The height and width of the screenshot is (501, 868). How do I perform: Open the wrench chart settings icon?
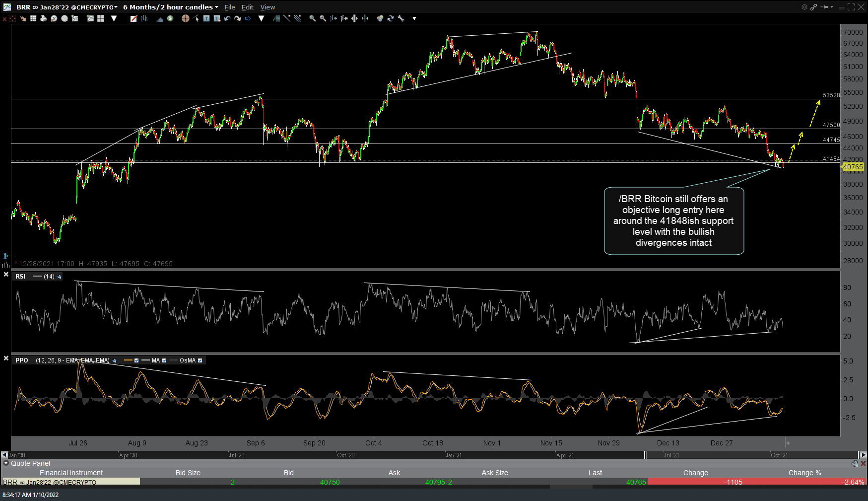coord(401,18)
